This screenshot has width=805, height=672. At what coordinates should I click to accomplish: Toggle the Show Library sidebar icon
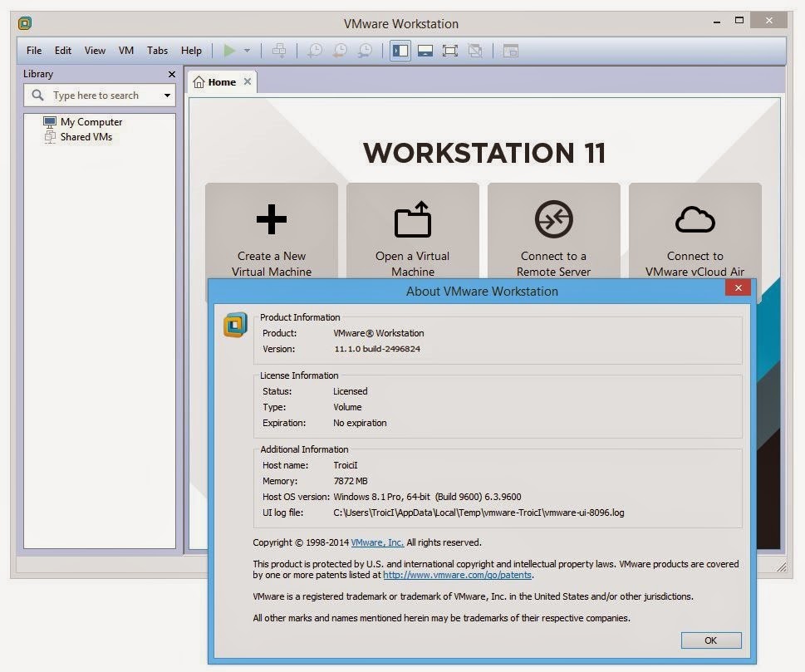pyautogui.click(x=400, y=51)
